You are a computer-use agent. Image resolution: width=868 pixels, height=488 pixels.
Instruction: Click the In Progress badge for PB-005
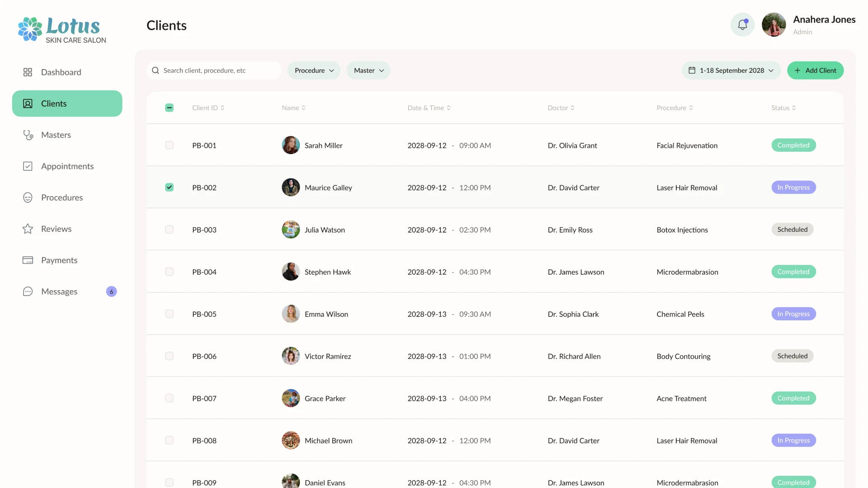click(x=793, y=314)
